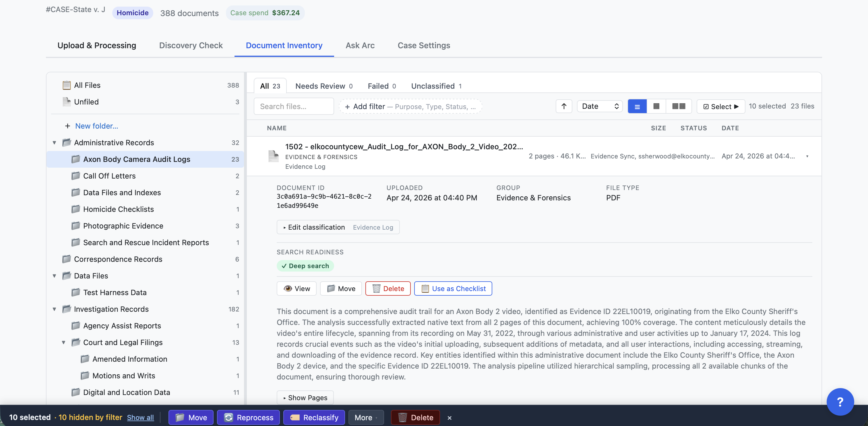Click the clipboard icon in Use as Checklist
The width and height of the screenshot is (868, 426).
pyautogui.click(x=425, y=288)
